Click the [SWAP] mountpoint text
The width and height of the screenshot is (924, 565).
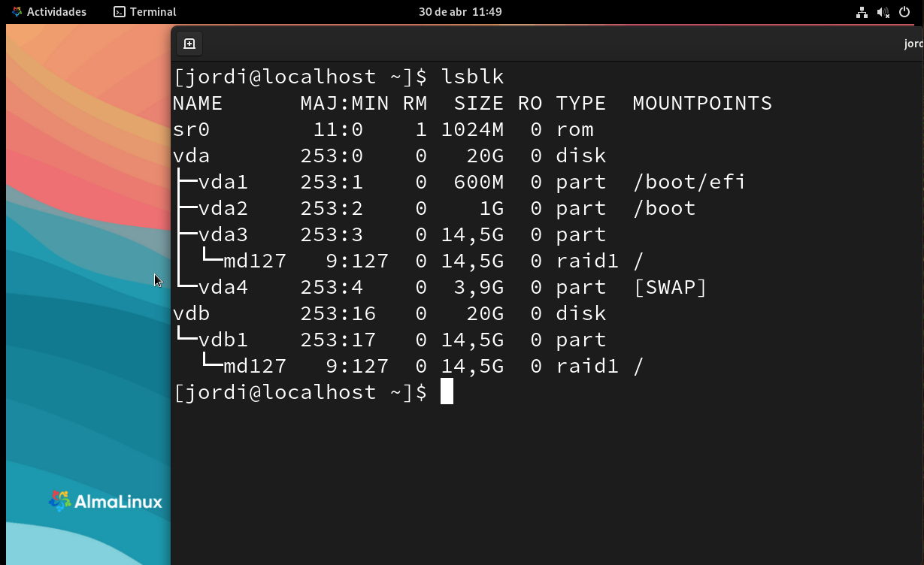click(670, 287)
